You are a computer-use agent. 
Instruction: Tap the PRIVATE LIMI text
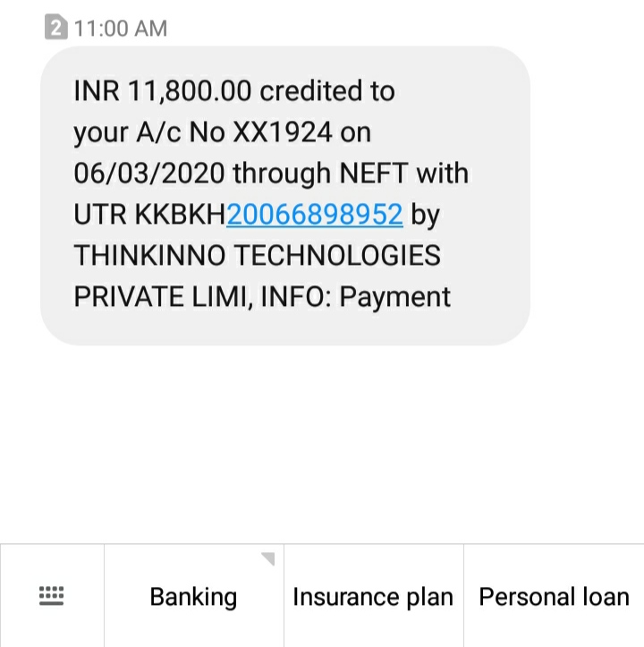tap(164, 297)
